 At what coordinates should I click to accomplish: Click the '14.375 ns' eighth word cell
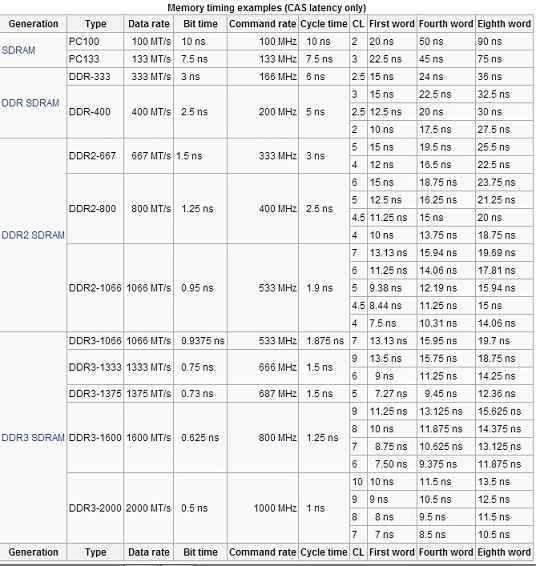pyautogui.click(x=504, y=429)
